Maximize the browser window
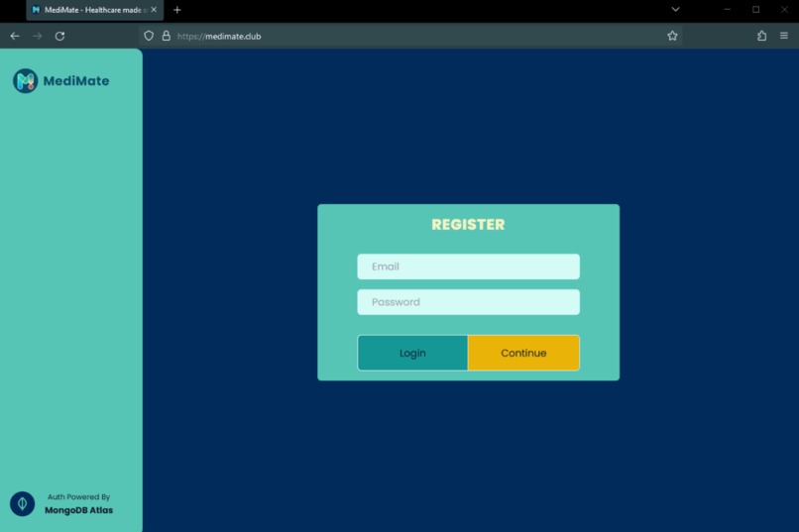Screen dimensions: 799x532 756,10
